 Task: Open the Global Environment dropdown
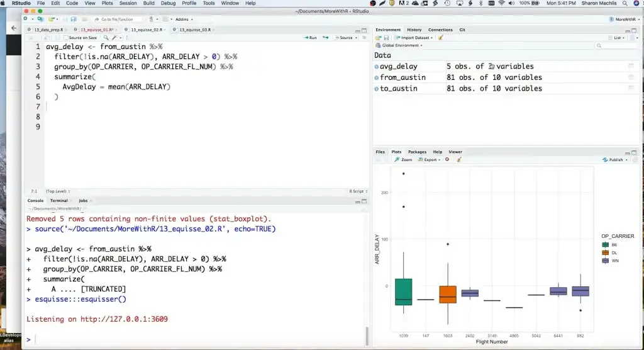coord(399,45)
